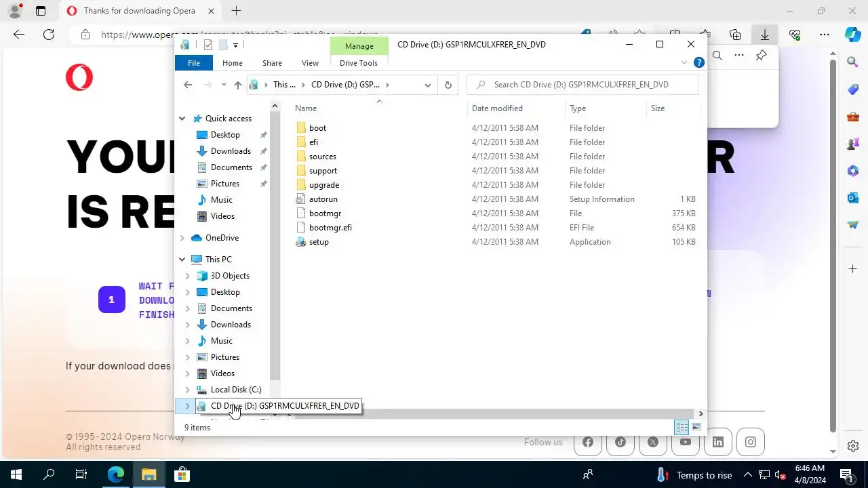Click the Manage contextual tab
The image size is (868, 488).
coord(359,46)
